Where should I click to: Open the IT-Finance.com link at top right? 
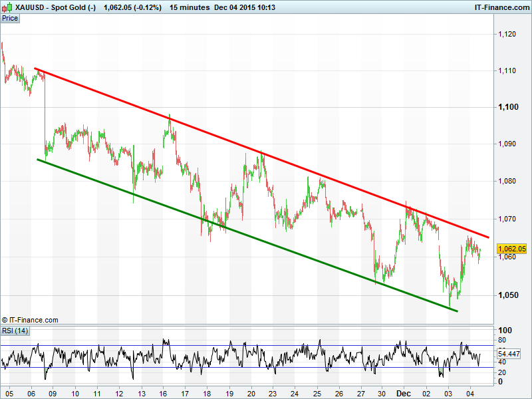[x=501, y=7]
